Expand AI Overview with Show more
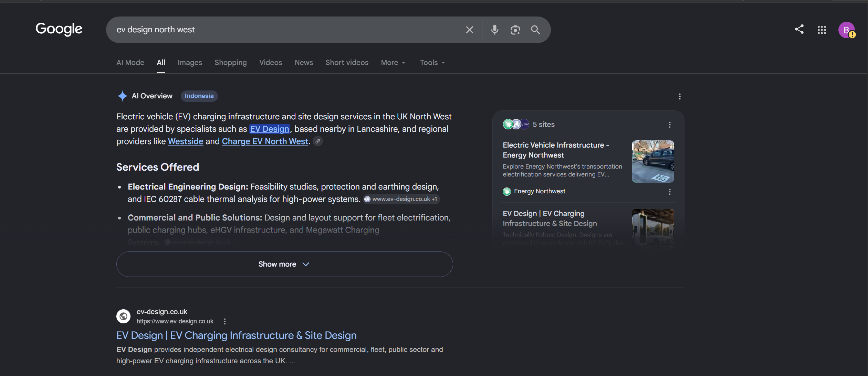The image size is (868, 376). [284, 264]
